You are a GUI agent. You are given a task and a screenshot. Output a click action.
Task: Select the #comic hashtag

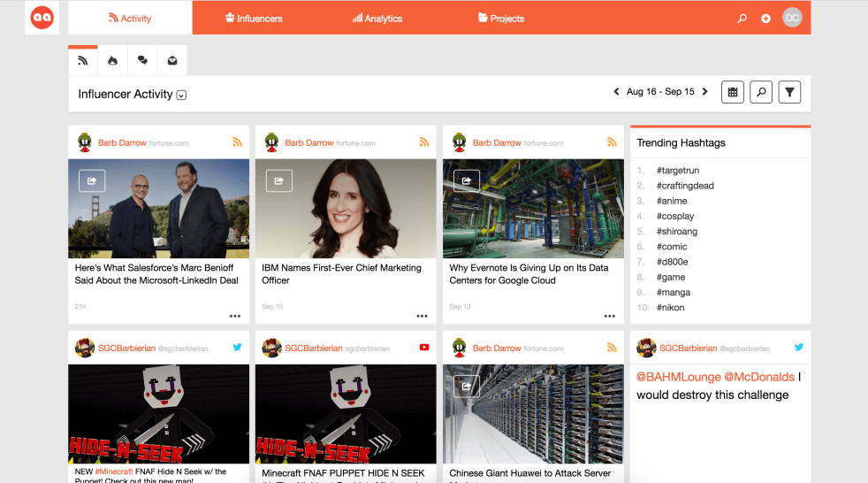pos(672,247)
